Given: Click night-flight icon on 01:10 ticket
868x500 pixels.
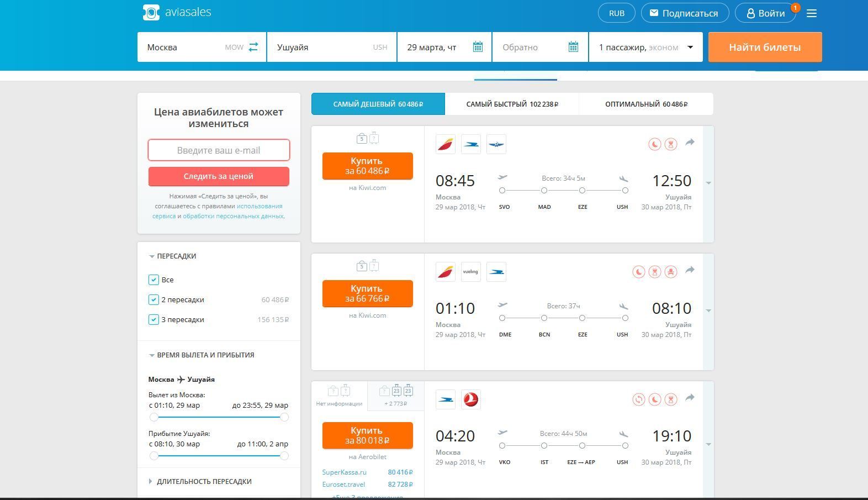Looking at the screenshot, I should [639, 272].
